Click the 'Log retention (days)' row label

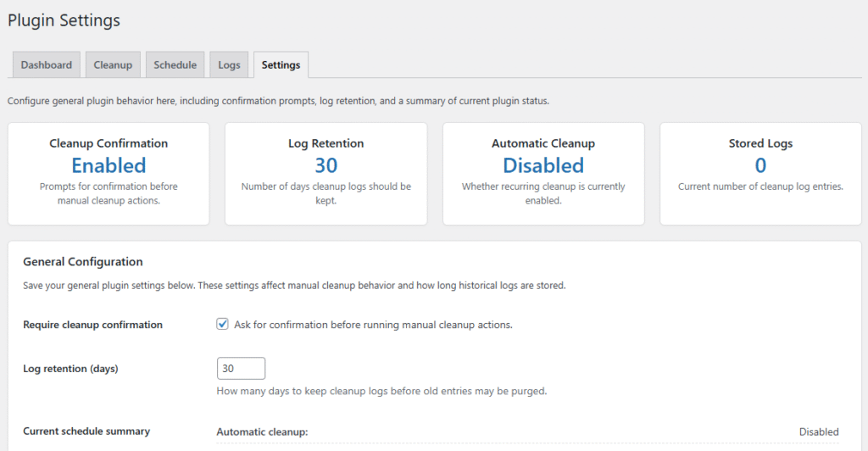click(x=70, y=369)
